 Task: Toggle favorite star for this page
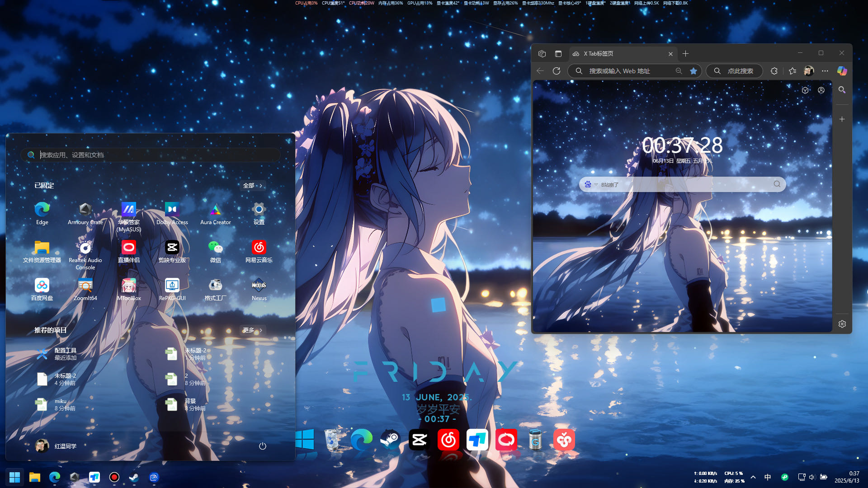(x=693, y=71)
